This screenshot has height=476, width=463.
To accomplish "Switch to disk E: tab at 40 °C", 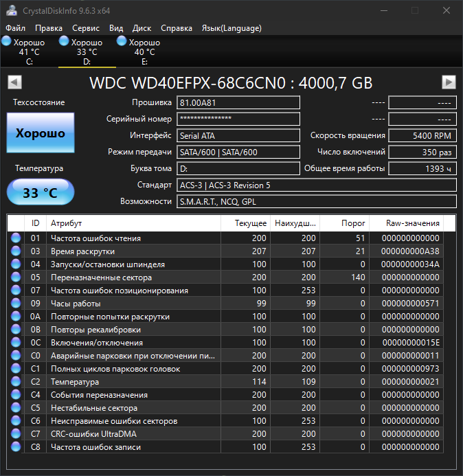I will 144,51.
